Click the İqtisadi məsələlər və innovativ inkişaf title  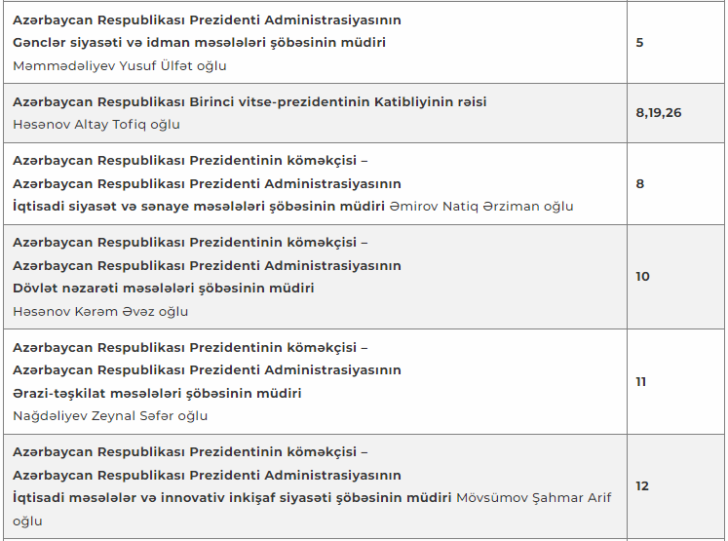pyautogui.click(x=231, y=498)
